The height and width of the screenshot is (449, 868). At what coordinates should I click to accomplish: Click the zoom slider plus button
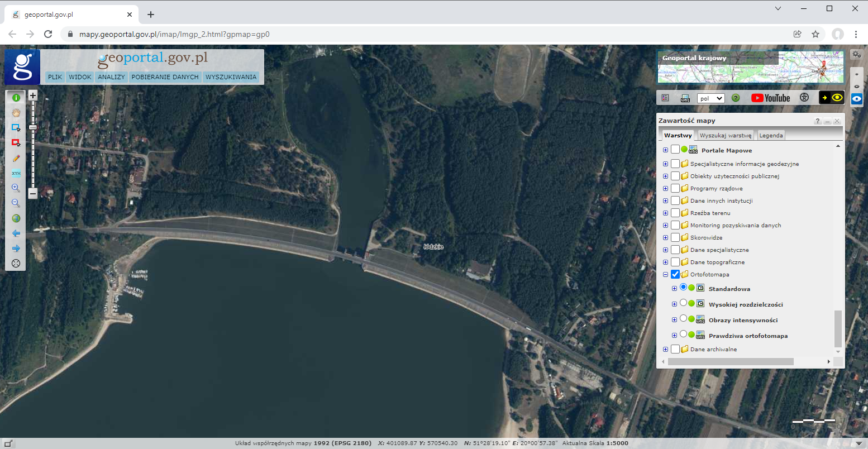[33, 95]
